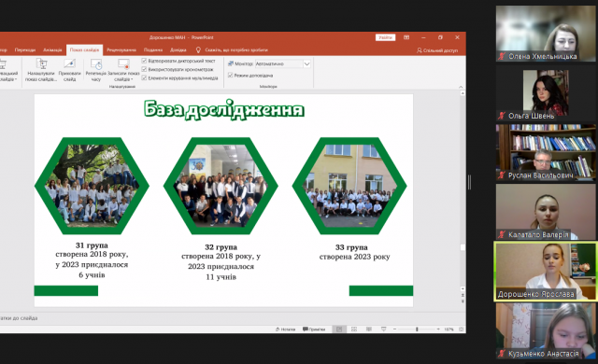Open the Подання tab
Image resolution: width=598 pixels, height=364 pixels.
tap(153, 49)
